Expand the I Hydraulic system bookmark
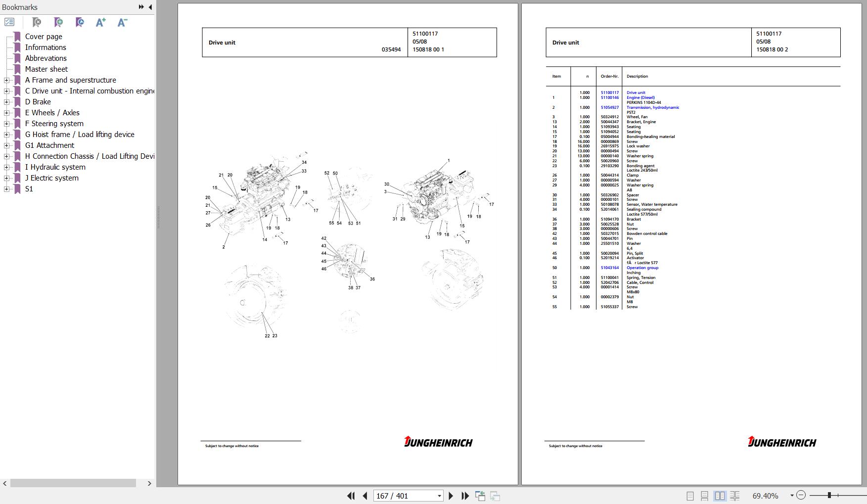Viewport: 867px width, 504px height. 6,167
